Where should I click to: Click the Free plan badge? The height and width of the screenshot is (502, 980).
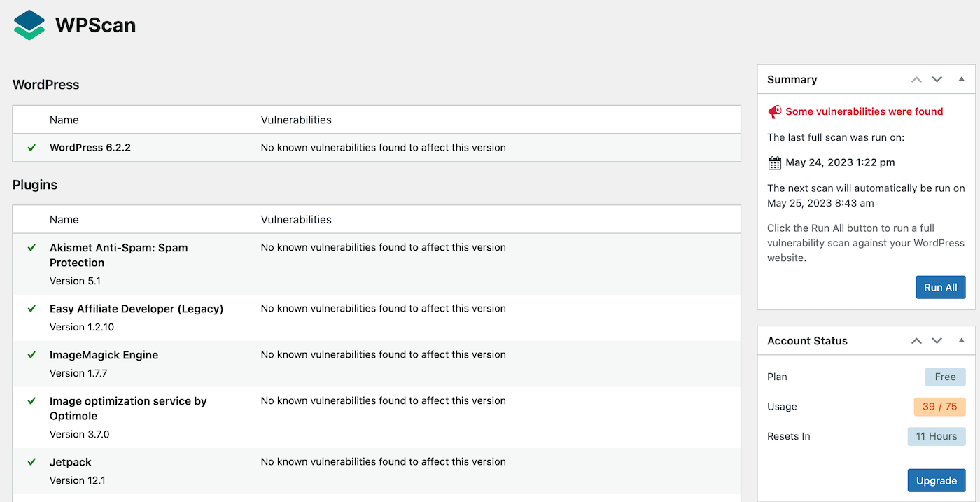(x=944, y=377)
